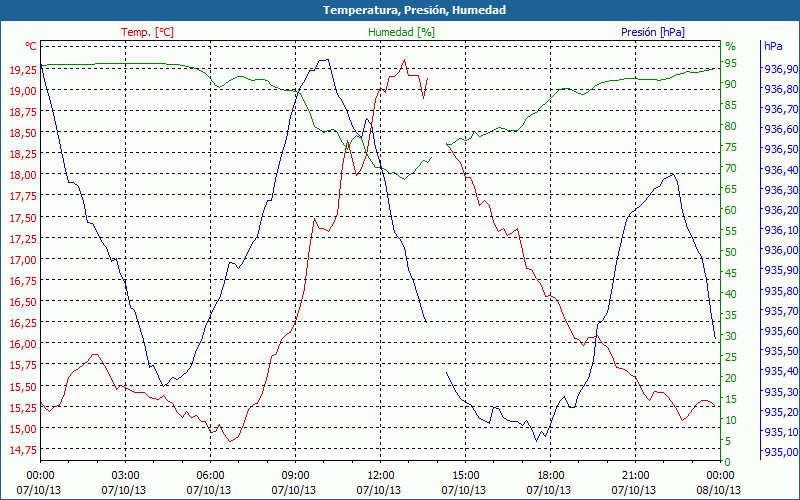Click the red "°C" axis unit label
This screenshot has width=800, height=500.
[31, 46]
